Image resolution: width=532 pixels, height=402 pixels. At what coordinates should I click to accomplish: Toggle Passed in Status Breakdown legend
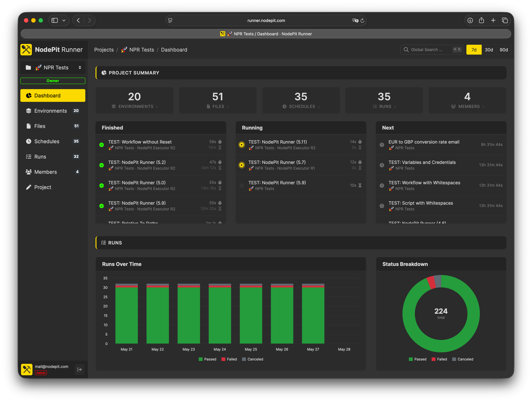coord(418,359)
